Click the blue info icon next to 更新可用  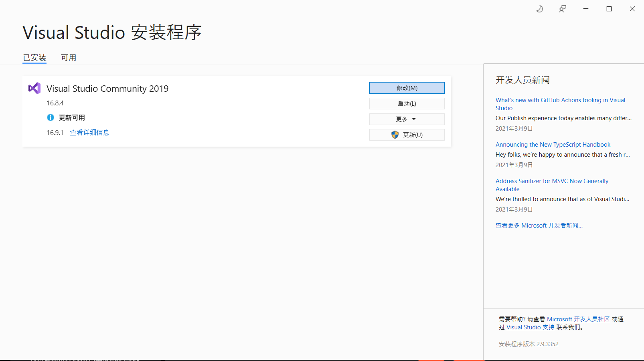[x=51, y=117]
